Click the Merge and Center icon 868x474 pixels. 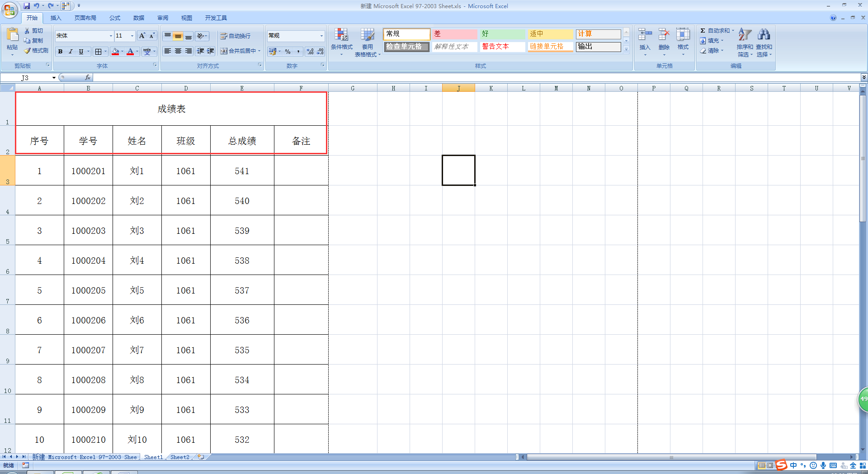click(225, 51)
